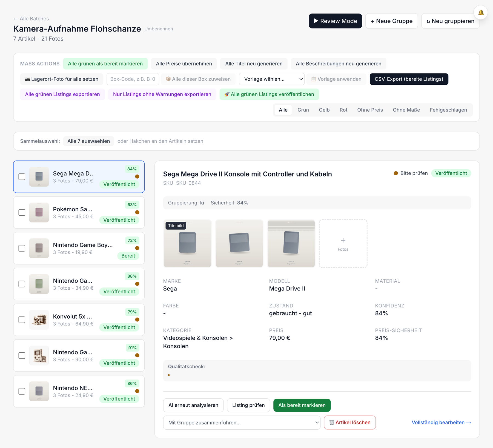Click the Veröffentlicht badge in the detail header
This screenshot has width=493, height=448.
(451, 173)
